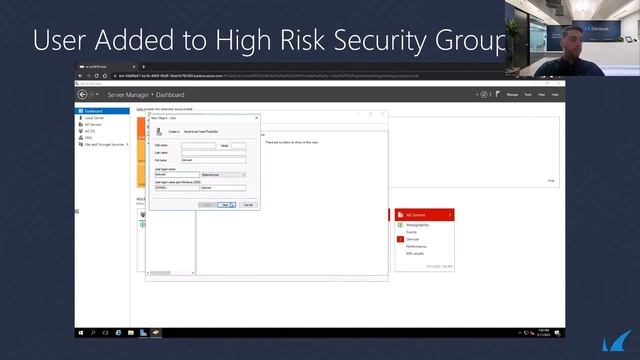Open File Explorer from the taskbar
This screenshot has height=360, width=640.
click(131, 333)
